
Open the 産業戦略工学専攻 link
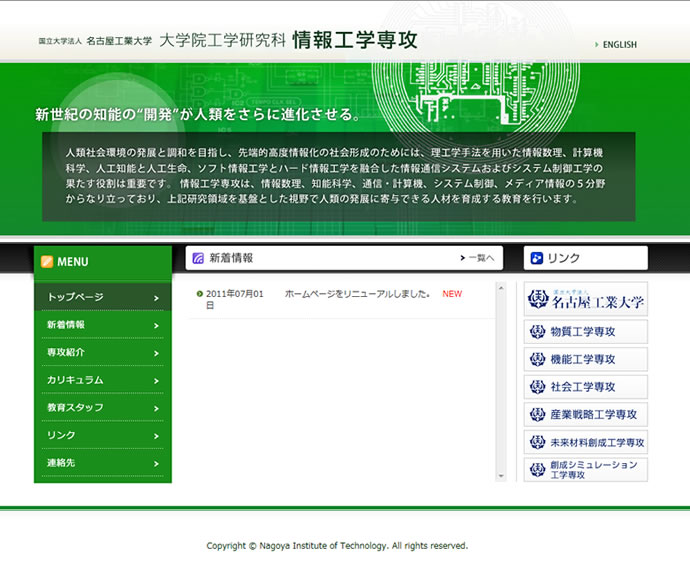pyautogui.click(x=585, y=414)
